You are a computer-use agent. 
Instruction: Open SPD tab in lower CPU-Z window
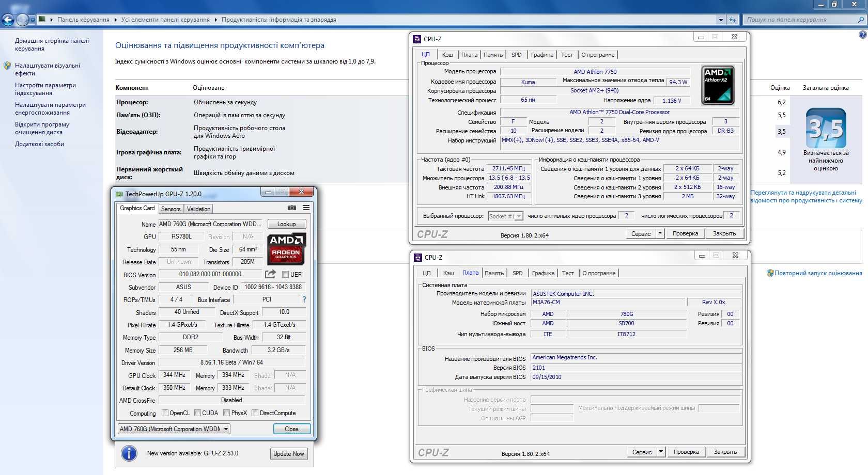tap(517, 273)
